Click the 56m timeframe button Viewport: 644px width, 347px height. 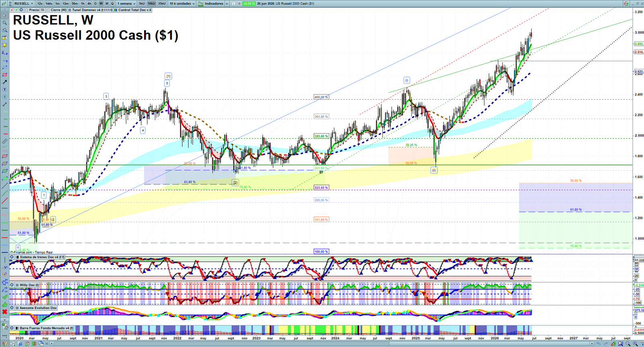(74, 4)
